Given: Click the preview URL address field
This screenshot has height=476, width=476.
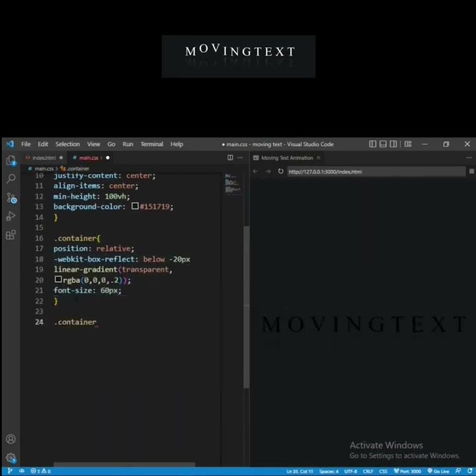Looking at the screenshot, I should pyautogui.click(x=376, y=171).
